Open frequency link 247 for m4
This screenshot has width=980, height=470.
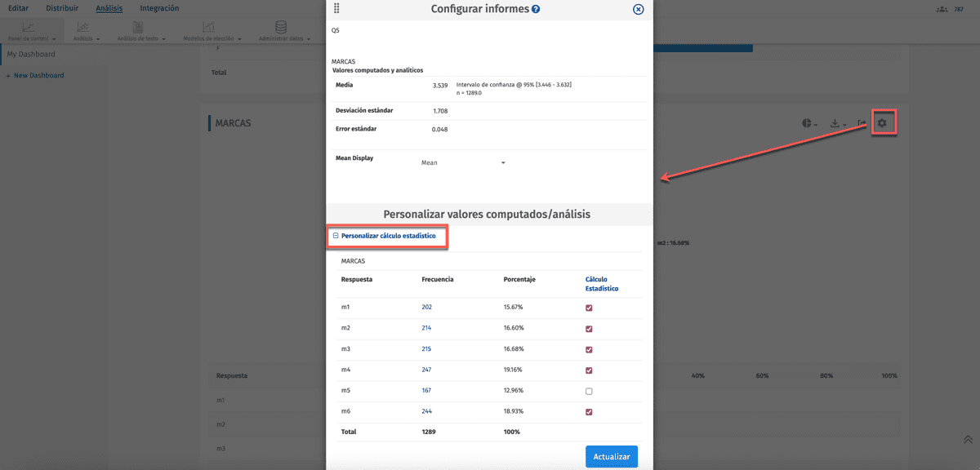click(426, 370)
